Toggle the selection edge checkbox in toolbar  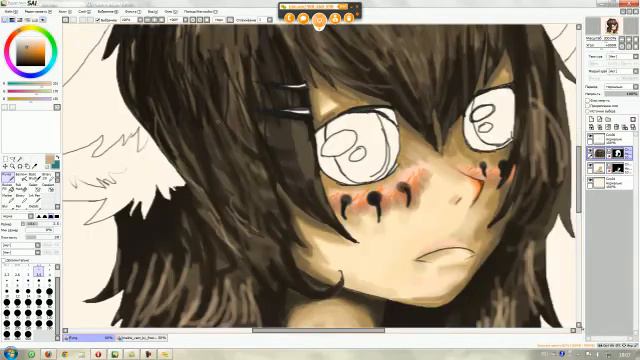click(98, 20)
